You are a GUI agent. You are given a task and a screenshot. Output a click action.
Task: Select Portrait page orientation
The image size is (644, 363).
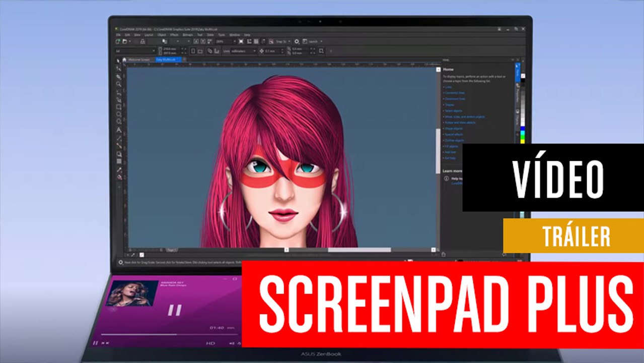point(193,51)
